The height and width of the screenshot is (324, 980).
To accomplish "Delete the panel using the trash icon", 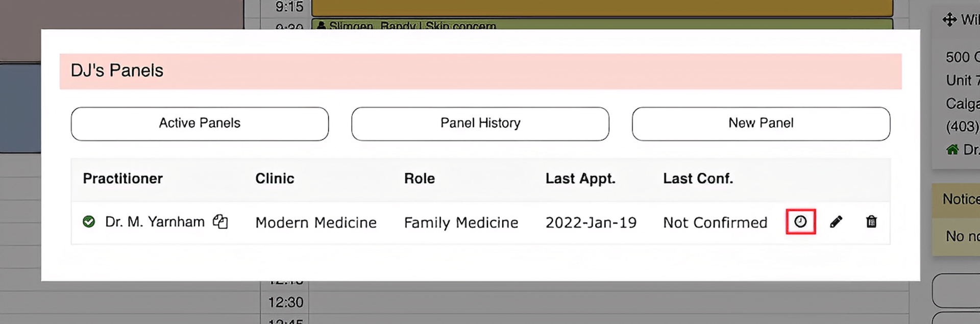I will [871, 221].
